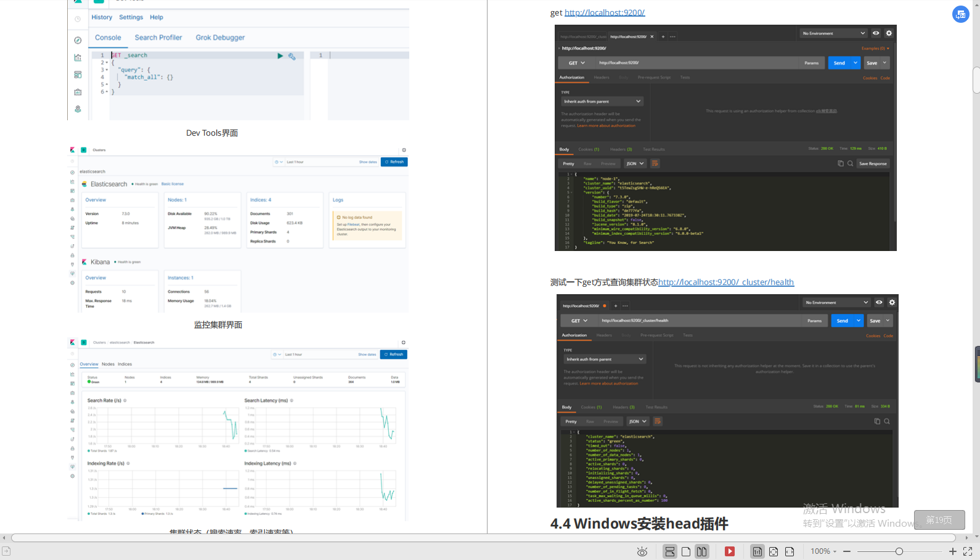
Task: Select the Kibana Dev Tools console screenshot
Action: 239,60
